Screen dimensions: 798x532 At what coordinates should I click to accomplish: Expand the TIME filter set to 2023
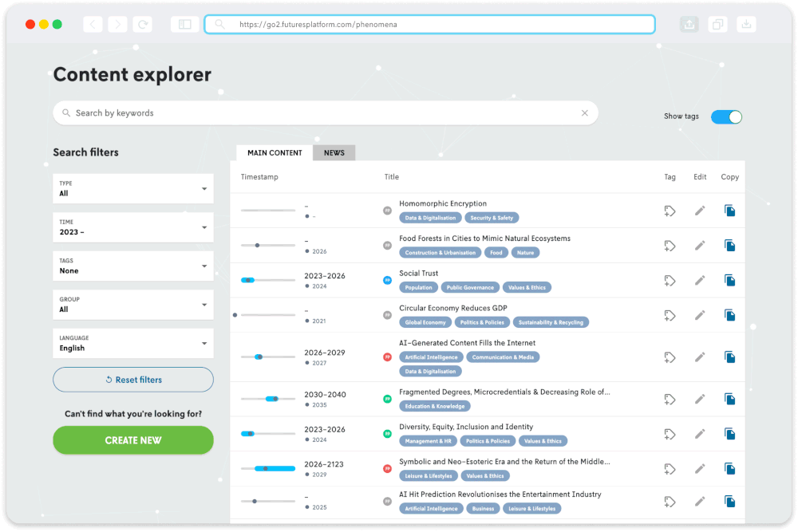(x=132, y=227)
